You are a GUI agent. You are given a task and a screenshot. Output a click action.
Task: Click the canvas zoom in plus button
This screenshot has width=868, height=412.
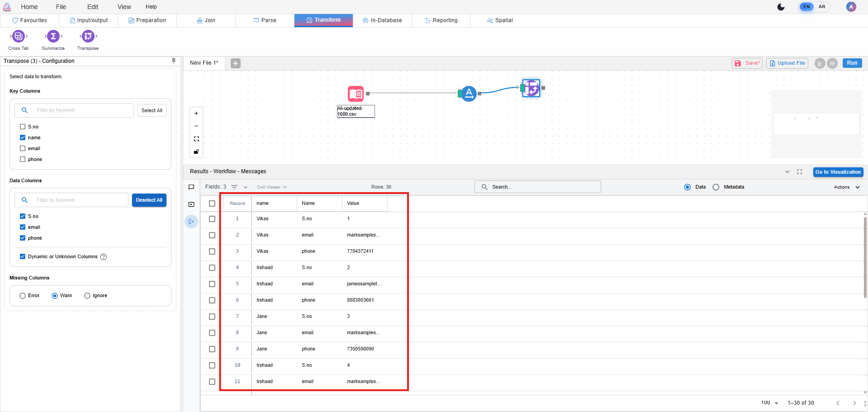click(196, 114)
